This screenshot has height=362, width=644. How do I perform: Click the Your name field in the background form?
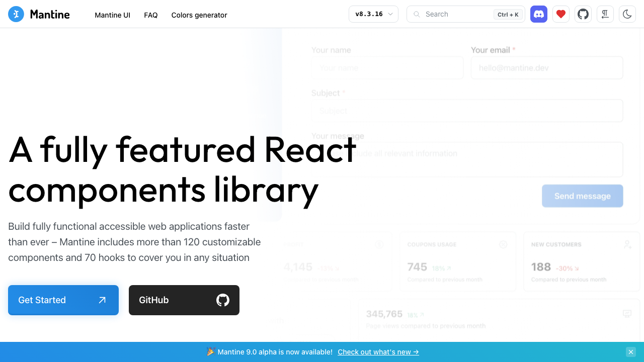click(387, 67)
